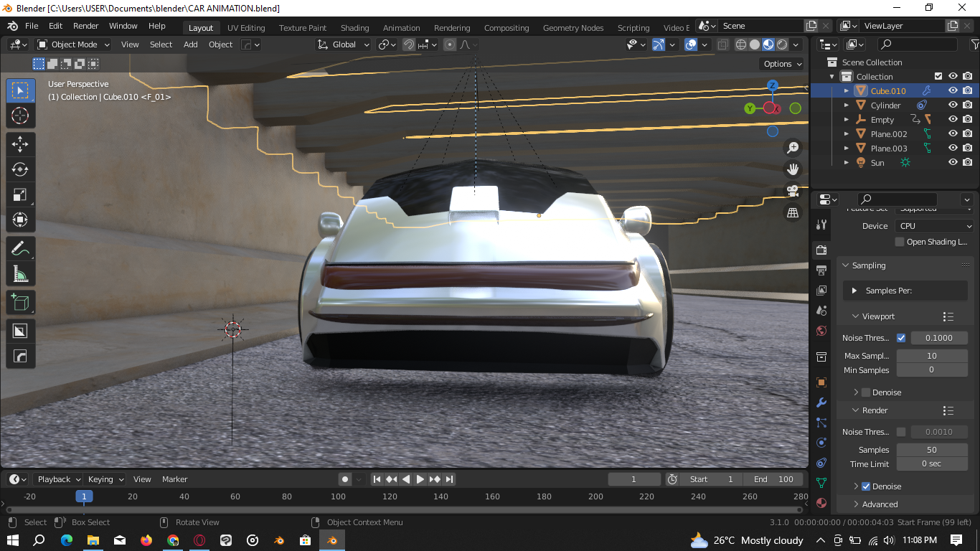Click View in timeline header
Screen dimensions: 980x551
point(142,479)
